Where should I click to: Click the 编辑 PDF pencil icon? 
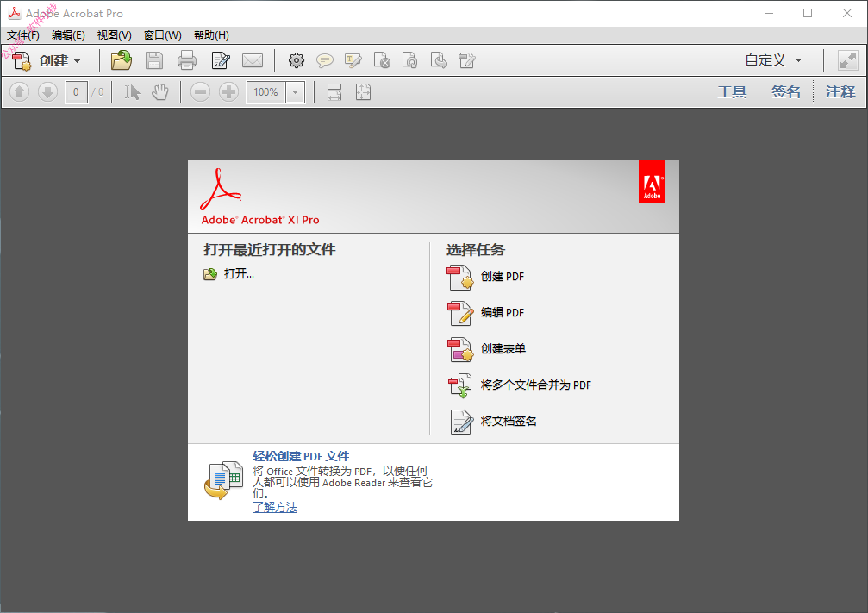(460, 314)
